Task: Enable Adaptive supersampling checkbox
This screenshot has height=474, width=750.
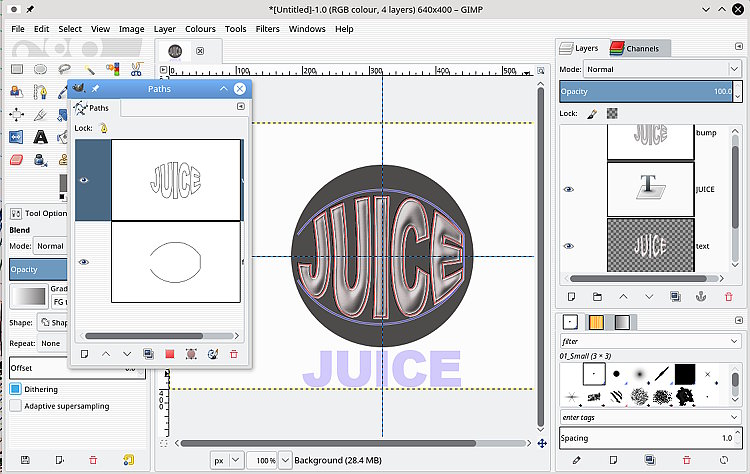Action: point(16,406)
